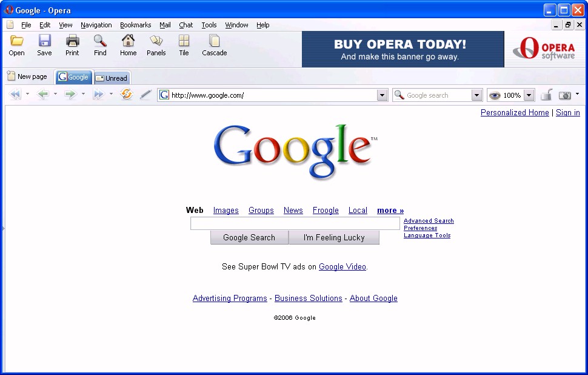Image resolution: width=588 pixels, height=375 pixels.
Task: Click the Sign in link
Action: (568, 112)
